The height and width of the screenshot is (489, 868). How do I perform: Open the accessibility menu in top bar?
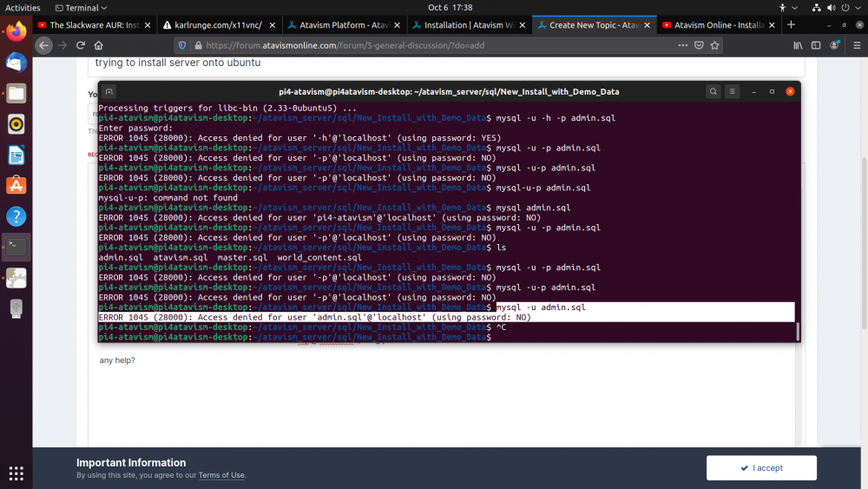point(788,8)
